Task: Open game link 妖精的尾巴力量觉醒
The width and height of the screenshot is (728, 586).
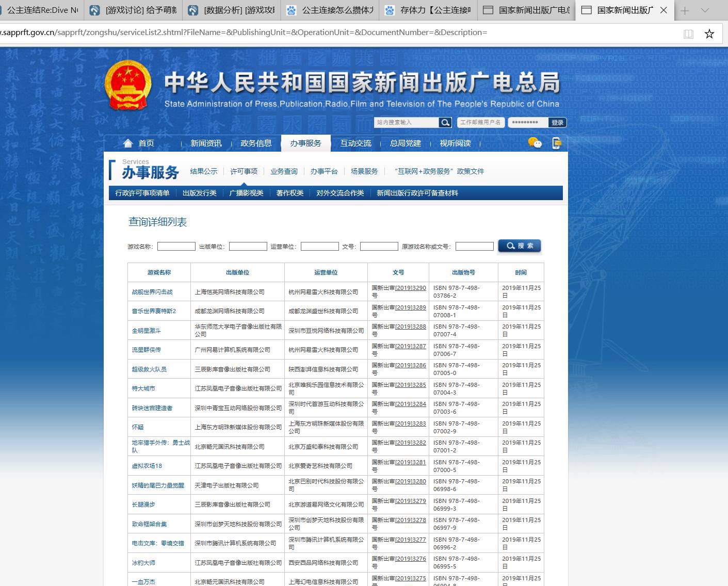Action: pos(158,485)
